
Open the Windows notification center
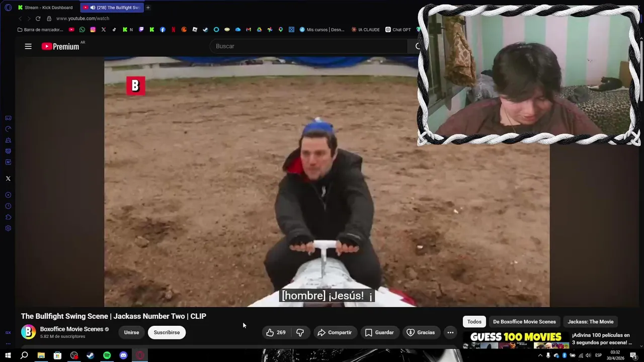pyautogui.click(x=633, y=355)
